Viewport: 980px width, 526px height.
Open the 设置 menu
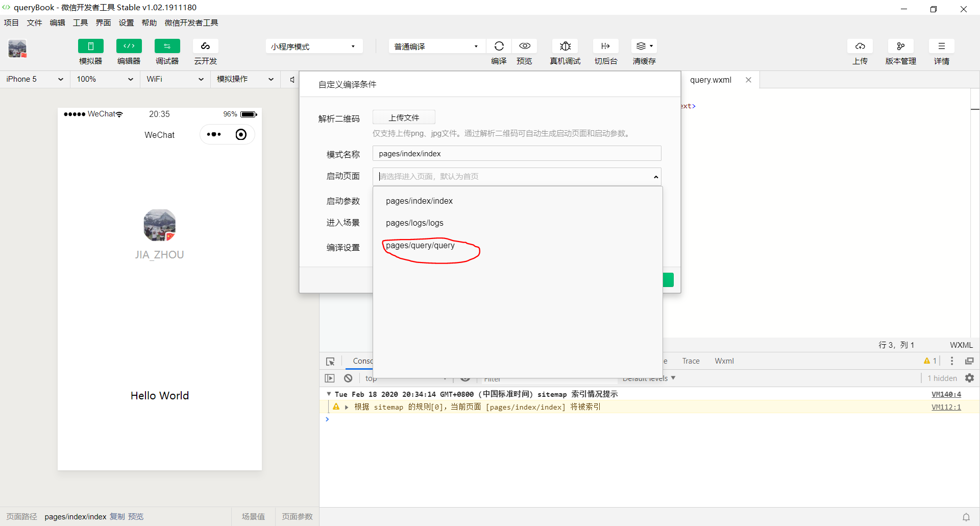pyautogui.click(x=126, y=22)
